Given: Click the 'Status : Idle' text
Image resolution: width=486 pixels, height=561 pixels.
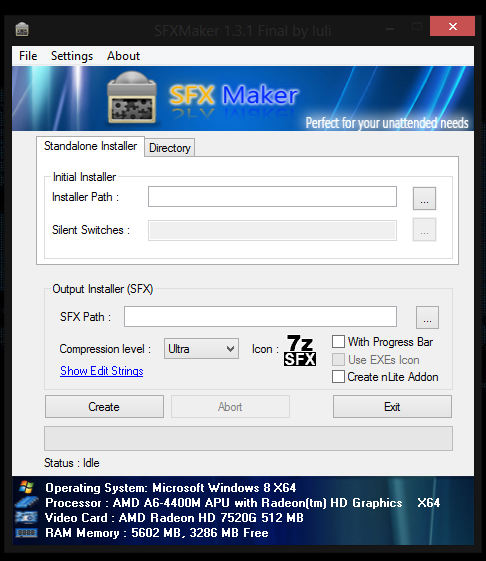Looking at the screenshot, I should coord(72,463).
